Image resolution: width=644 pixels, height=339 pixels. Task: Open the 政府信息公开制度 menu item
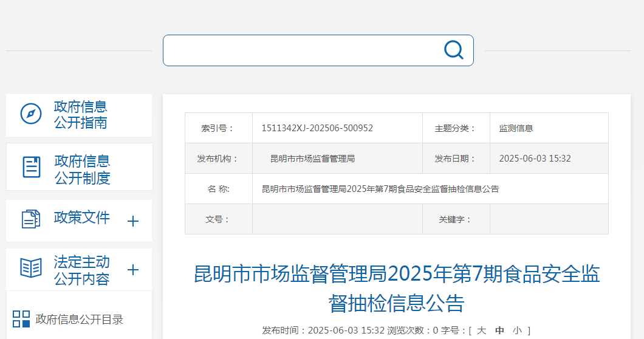[x=82, y=169]
